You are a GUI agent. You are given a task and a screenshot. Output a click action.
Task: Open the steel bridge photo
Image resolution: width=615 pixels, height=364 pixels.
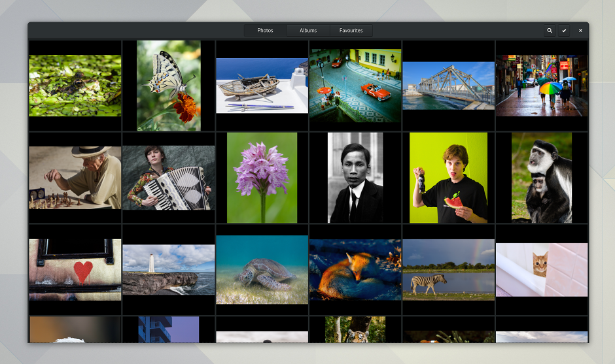coord(448,86)
